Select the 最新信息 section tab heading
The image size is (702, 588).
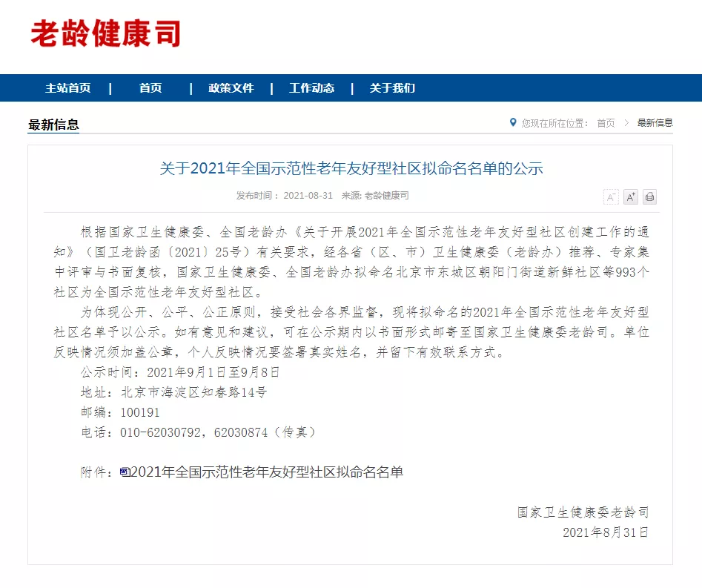point(53,125)
